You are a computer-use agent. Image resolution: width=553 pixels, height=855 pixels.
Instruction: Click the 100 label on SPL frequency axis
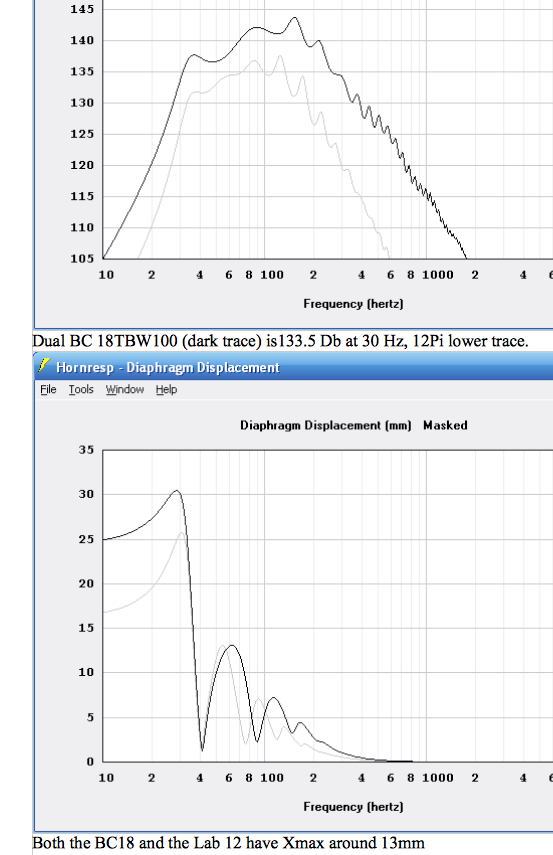pos(272,275)
